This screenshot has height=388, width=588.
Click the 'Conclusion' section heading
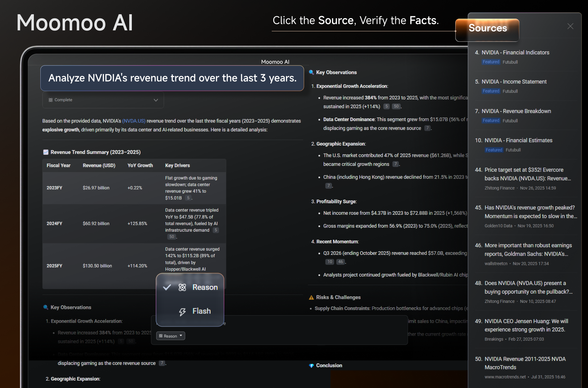pos(329,366)
